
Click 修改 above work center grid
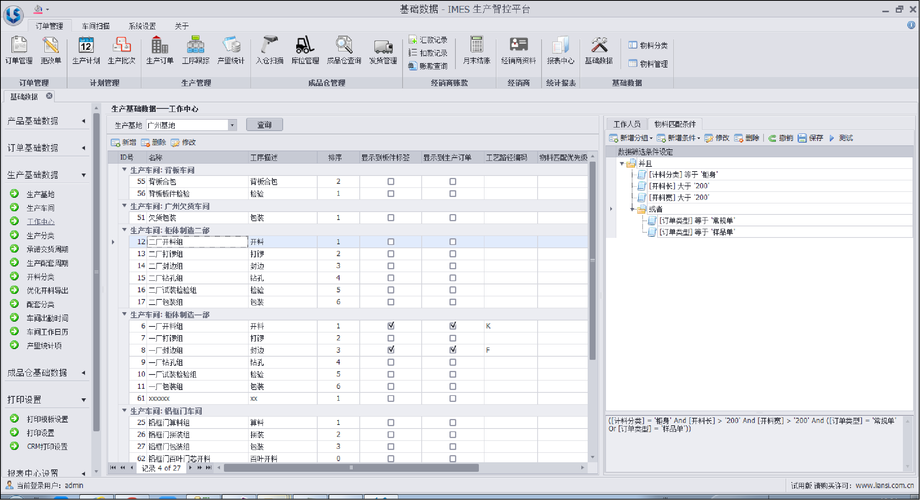pos(184,143)
